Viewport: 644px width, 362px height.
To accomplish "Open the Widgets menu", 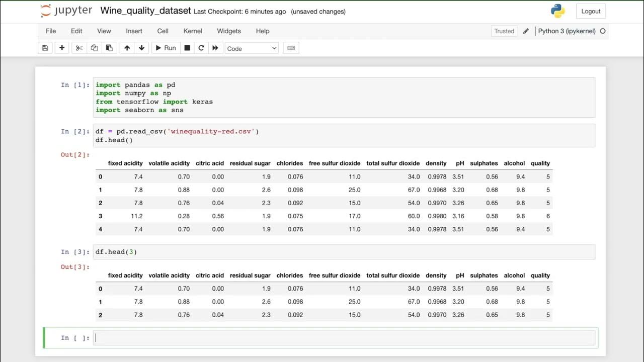I will (229, 31).
